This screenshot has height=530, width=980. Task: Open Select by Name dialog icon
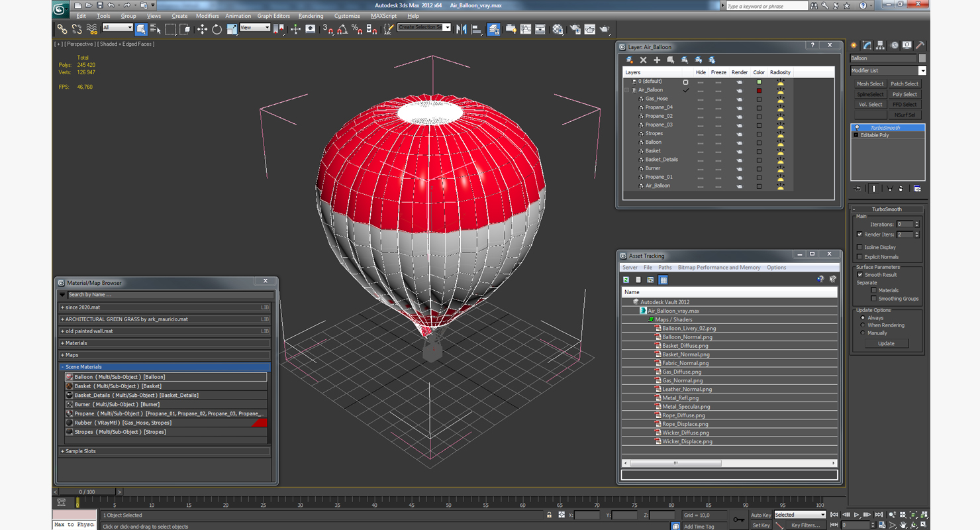click(x=156, y=29)
